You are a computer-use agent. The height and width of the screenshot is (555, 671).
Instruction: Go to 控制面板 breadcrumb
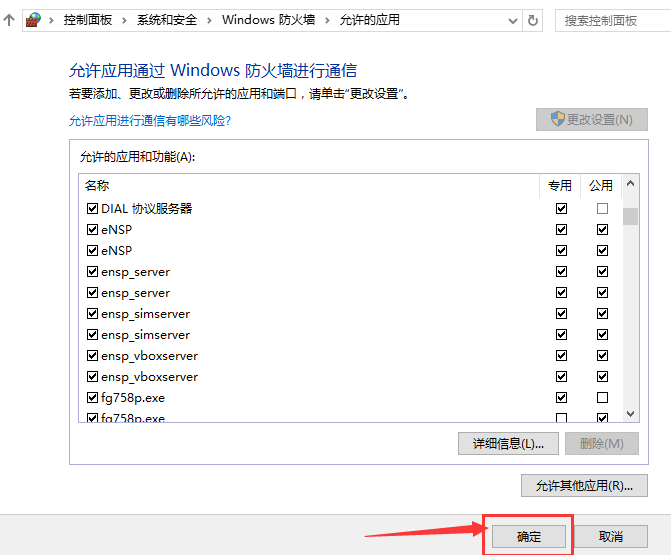(88, 20)
